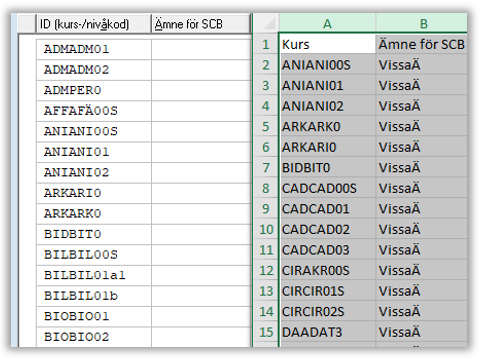
Task: Click empty SCB field beside ANIANI00S
Action: (x=201, y=131)
